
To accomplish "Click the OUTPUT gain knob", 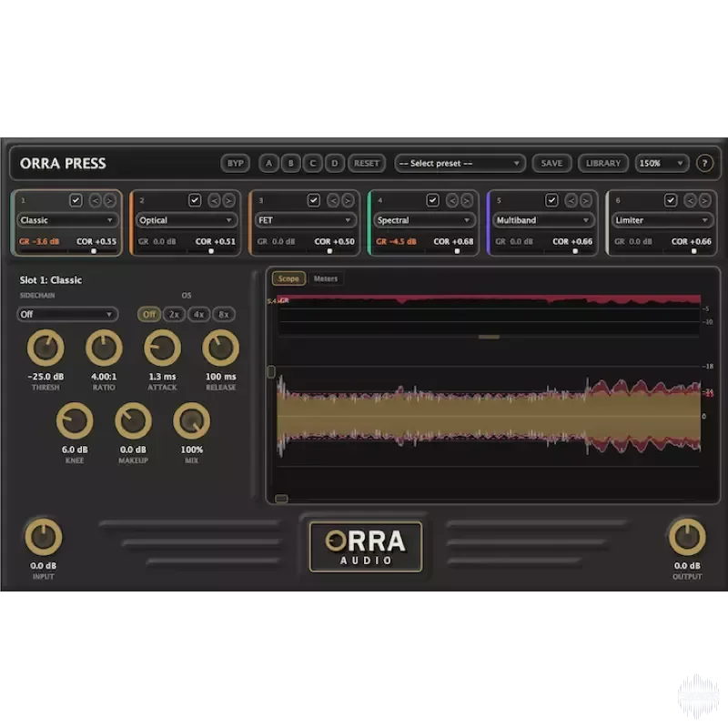I will pyautogui.click(x=687, y=537).
